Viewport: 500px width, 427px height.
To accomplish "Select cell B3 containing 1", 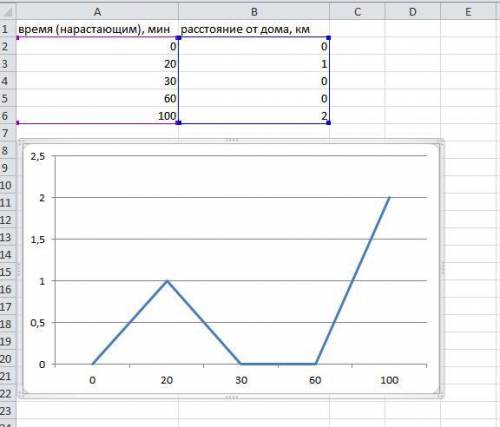I will [x=254, y=63].
